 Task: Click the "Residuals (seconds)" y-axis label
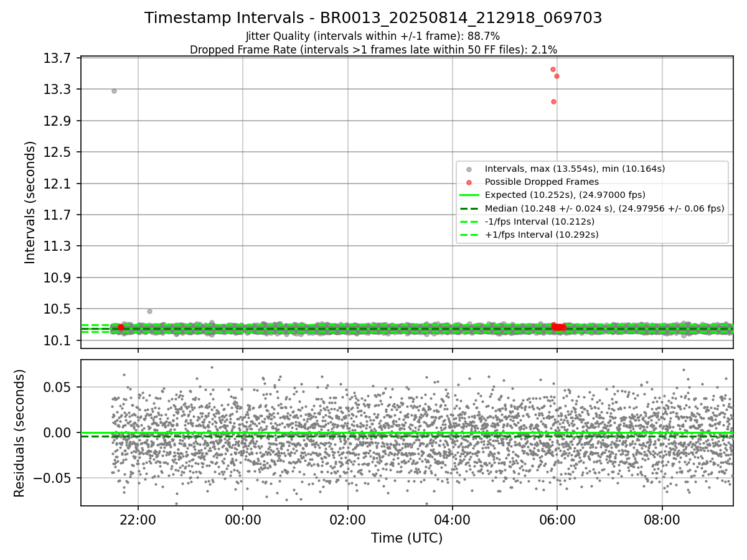(20, 433)
